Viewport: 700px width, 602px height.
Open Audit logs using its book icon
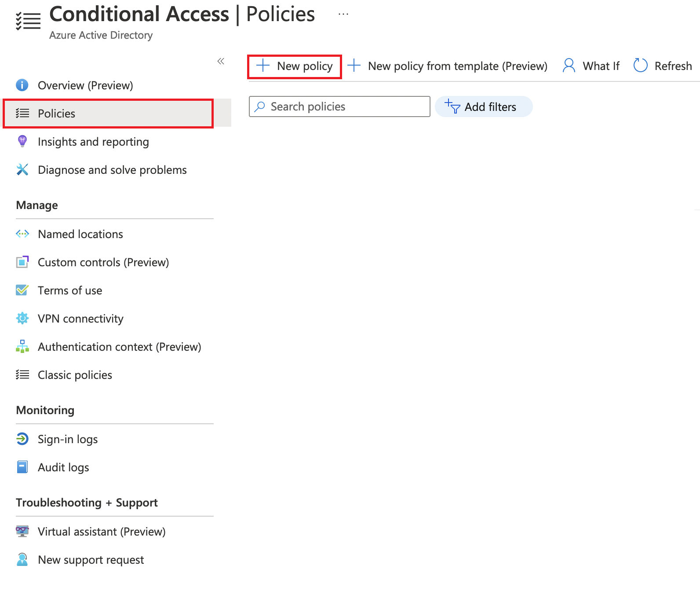(x=22, y=467)
